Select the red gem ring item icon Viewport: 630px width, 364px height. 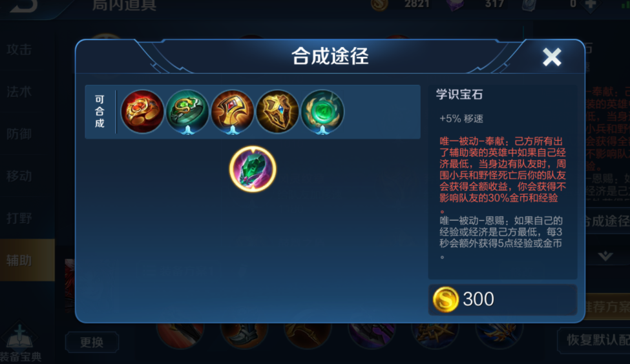click(142, 112)
